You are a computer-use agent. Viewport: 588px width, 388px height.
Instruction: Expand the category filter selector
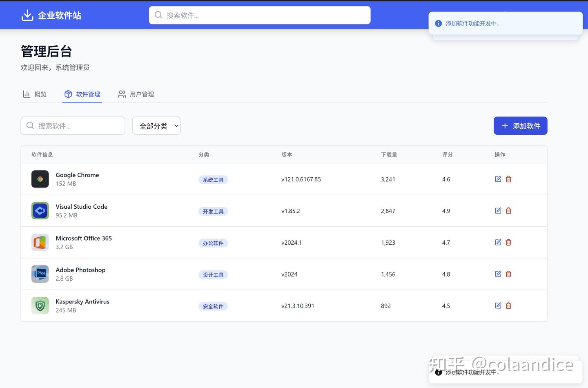tap(156, 126)
